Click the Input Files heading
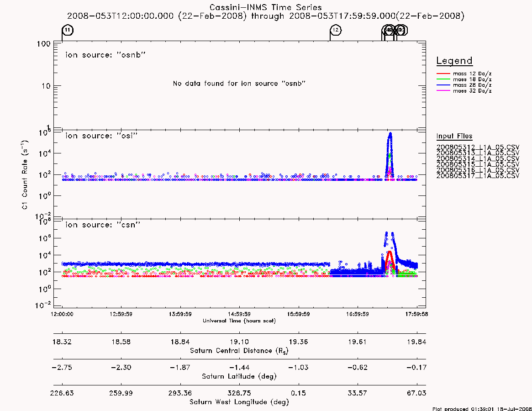The width and height of the screenshot is (532, 411). coord(454,136)
